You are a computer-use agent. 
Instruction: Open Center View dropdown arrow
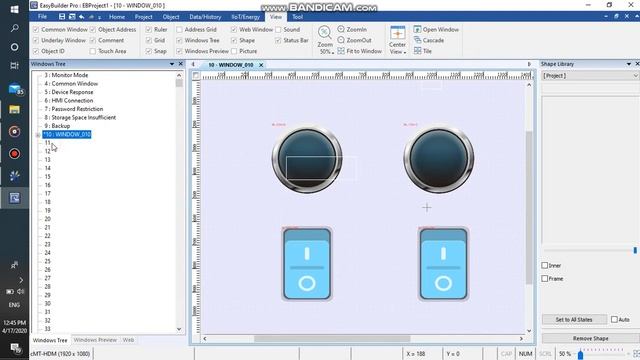click(x=404, y=53)
